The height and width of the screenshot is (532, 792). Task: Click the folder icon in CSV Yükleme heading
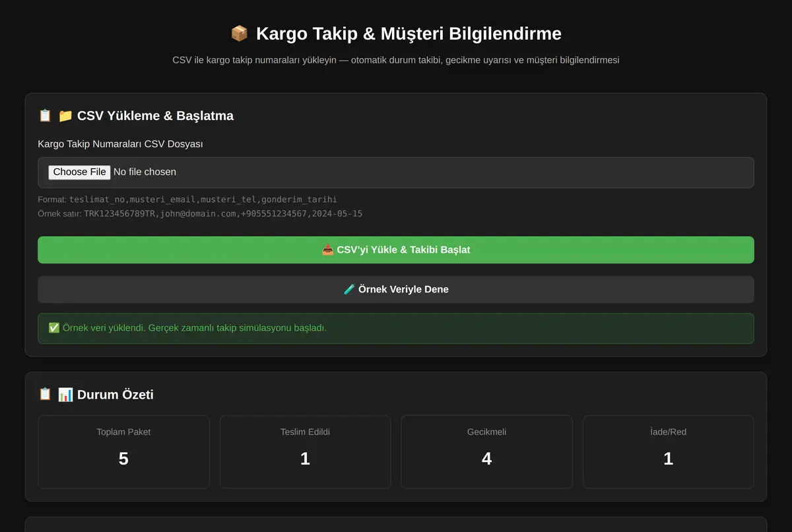(65, 116)
